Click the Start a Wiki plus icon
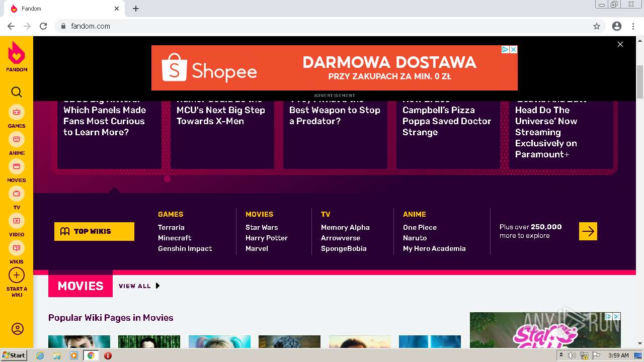 (x=17, y=276)
